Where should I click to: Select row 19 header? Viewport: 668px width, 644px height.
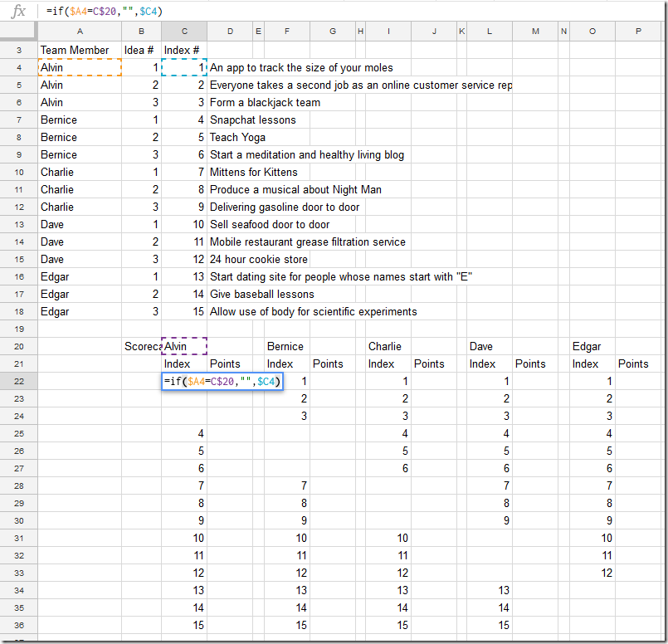19,329
